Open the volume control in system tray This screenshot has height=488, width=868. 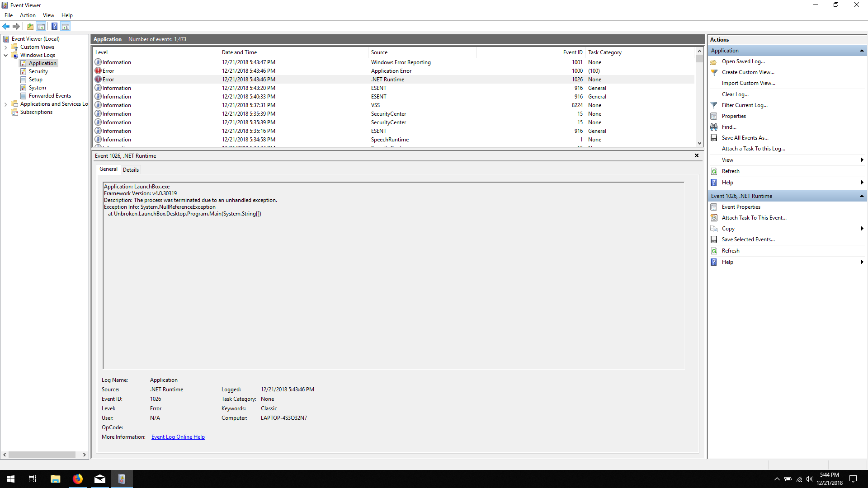(x=809, y=479)
